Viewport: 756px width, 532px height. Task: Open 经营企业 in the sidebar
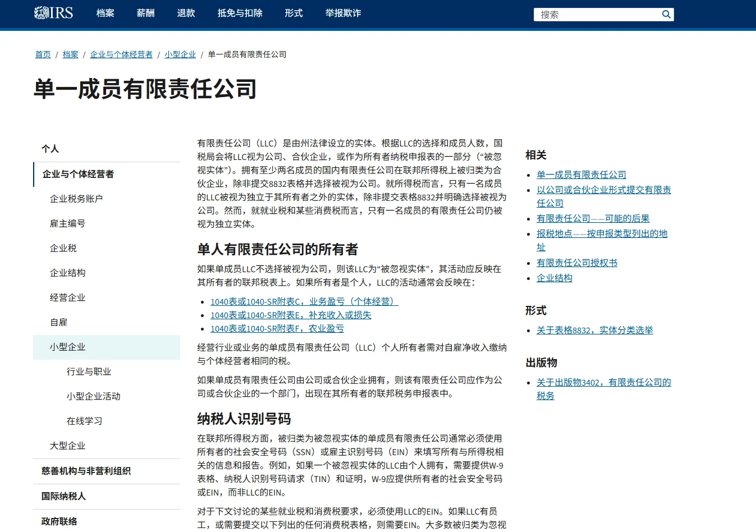pyautogui.click(x=107, y=297)
